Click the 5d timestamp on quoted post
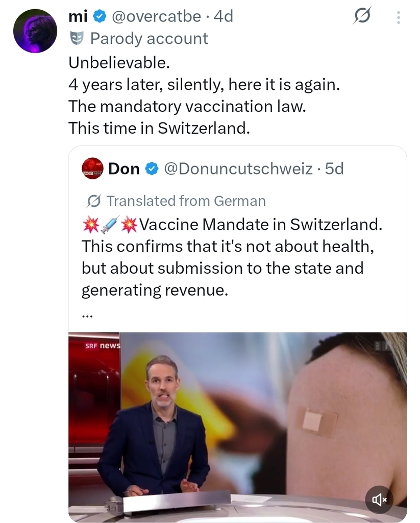The width and height of the screenshot is (420, 523). coord(335,169)
